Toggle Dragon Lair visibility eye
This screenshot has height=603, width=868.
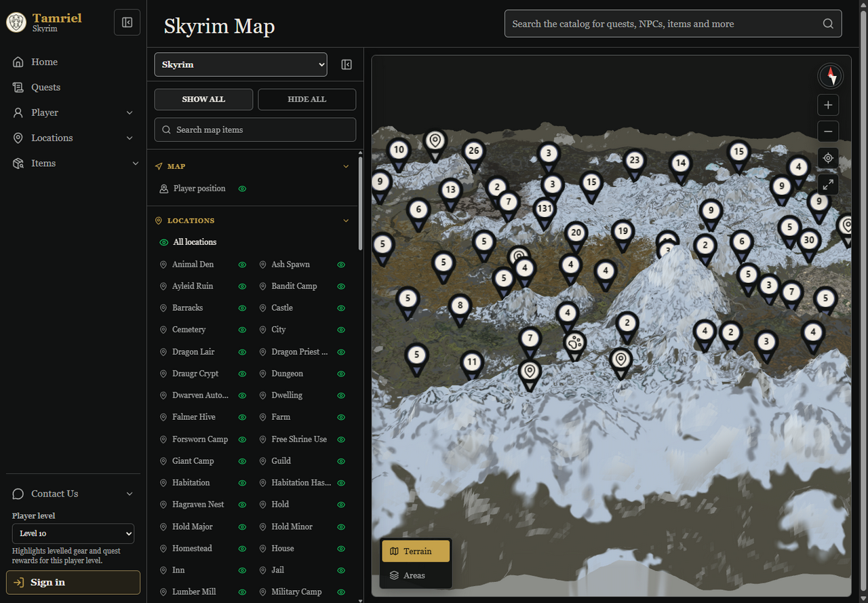coord(242,352)
